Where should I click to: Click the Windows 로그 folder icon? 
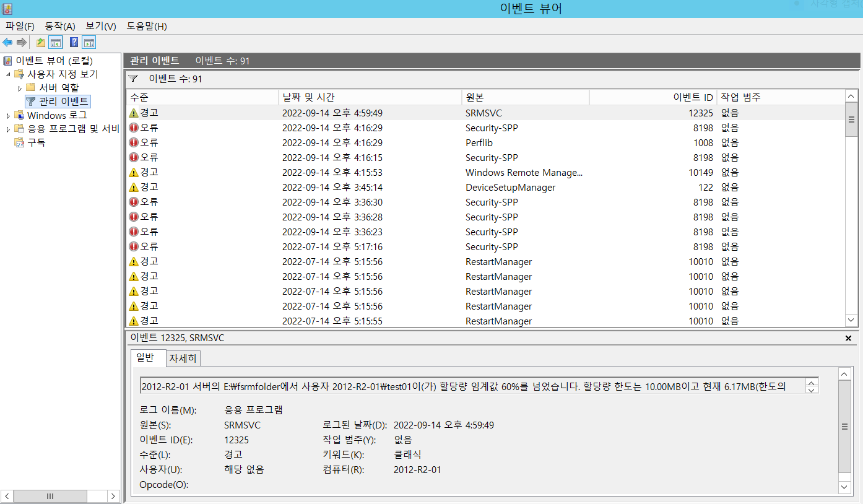pos(19,115)
